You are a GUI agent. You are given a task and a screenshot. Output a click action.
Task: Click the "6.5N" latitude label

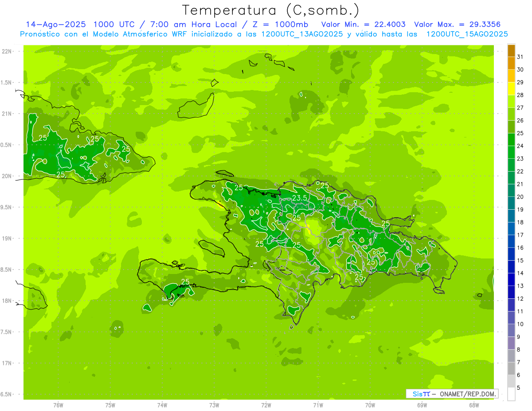click(x=6, y=394)
